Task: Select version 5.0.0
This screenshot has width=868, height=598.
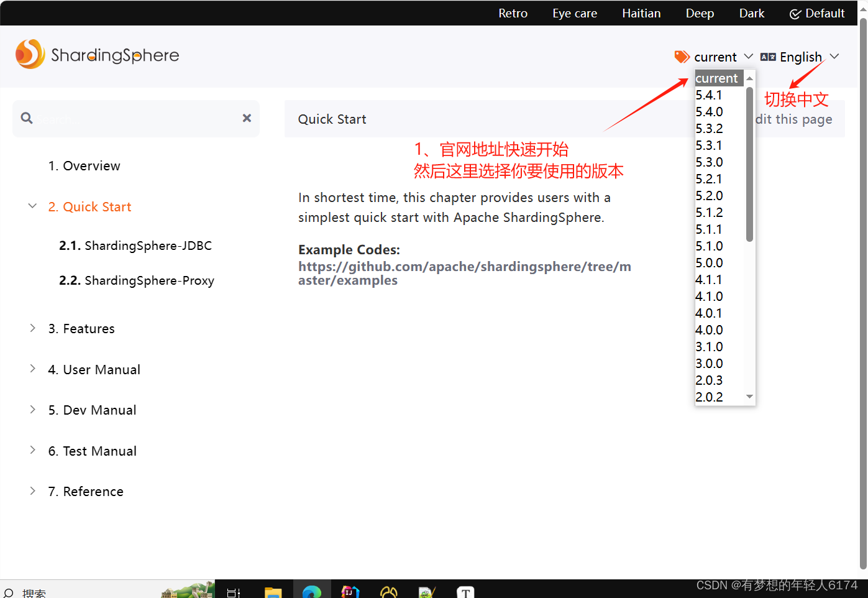Action: pyautogui.click(x=719, y=263)
